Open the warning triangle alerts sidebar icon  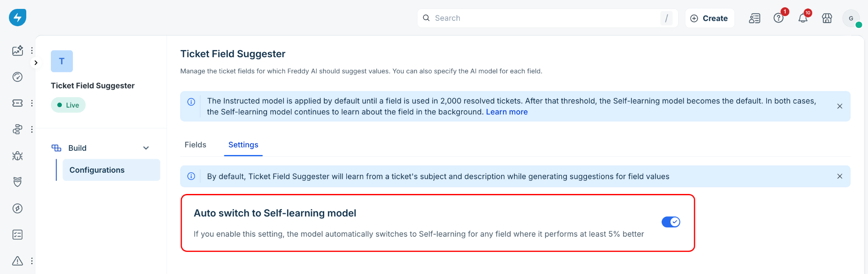pos(17,261)
